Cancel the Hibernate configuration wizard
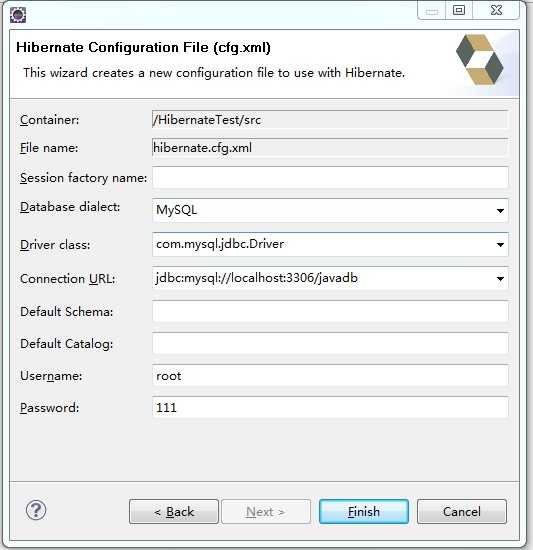533x550 pixels. pos(462,512)
